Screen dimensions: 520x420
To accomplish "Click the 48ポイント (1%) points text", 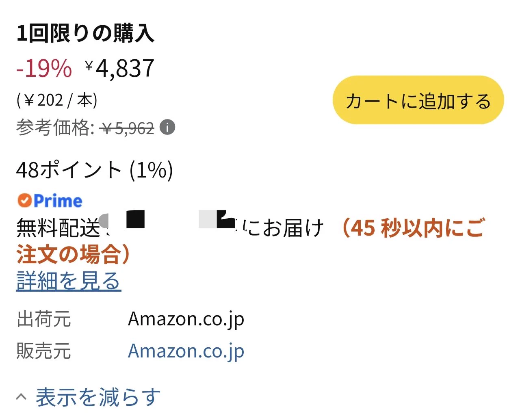I will pos(95,170).
